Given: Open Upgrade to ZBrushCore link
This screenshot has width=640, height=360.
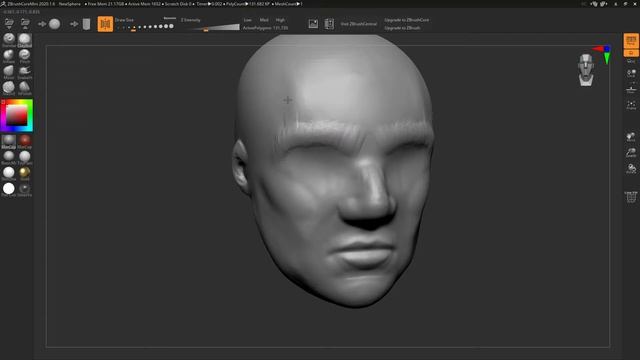Looking at the screenshot, I should (x=407, y=20).
